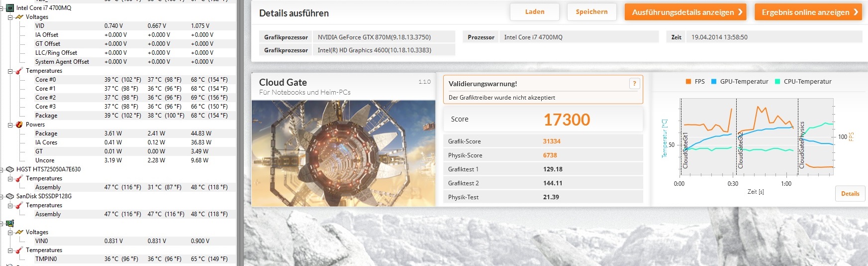Collapse the CPU Temperatures tree branch
868x266 pixels.
pos(10,71)
